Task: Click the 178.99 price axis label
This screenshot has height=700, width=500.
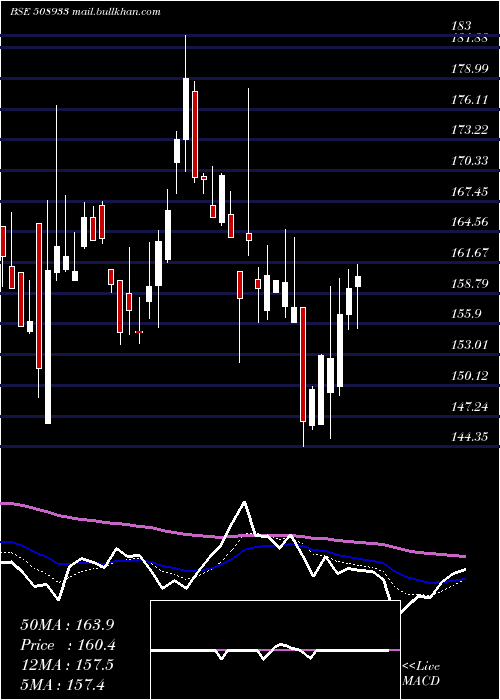Action: tap(469, 69)
